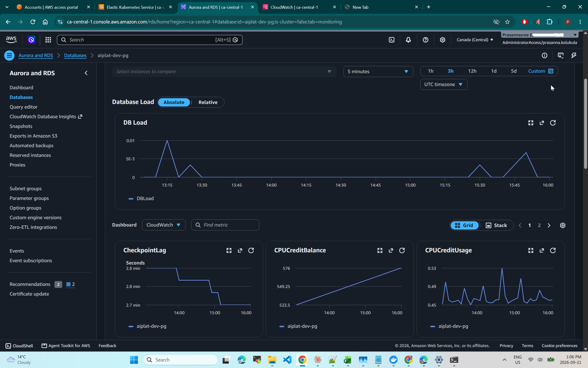The height and width of the screenshot is (368, 588).
Task: Switch Database Load to Relative
Action: [x=208, y=102]
